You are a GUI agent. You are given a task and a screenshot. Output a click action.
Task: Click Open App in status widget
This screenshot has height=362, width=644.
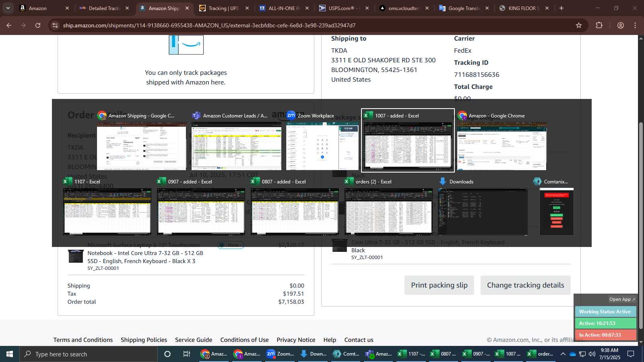(x=622, y=299)
